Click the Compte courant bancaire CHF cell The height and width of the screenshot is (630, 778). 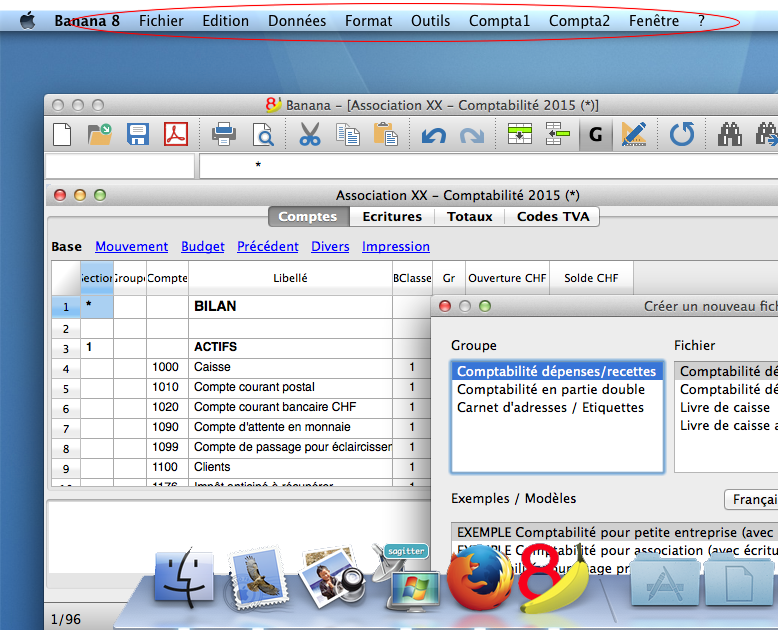click(x=290, y=407)
